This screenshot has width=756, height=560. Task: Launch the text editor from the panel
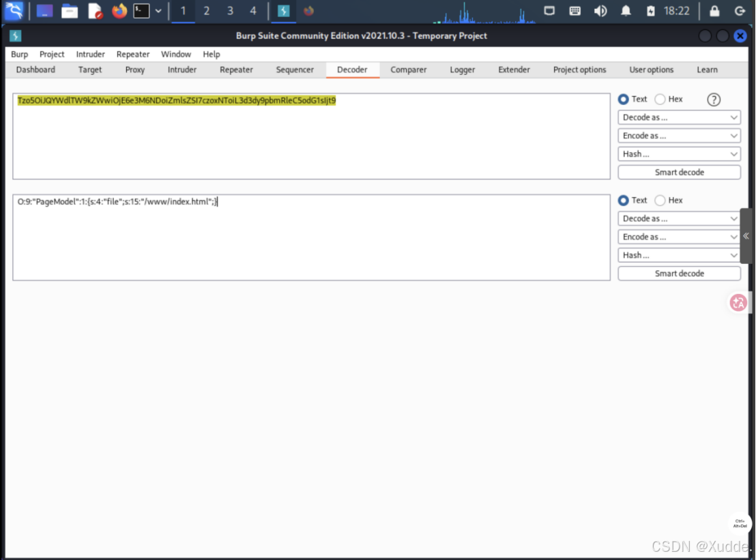tap(95, 11)
